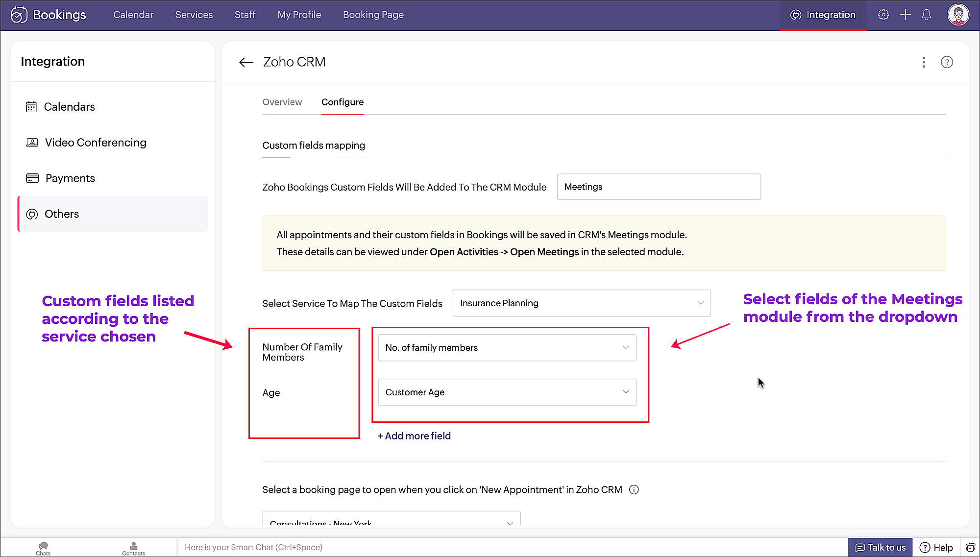
Task: Expand the No. of family members dropdown
Action: point(507,348)
